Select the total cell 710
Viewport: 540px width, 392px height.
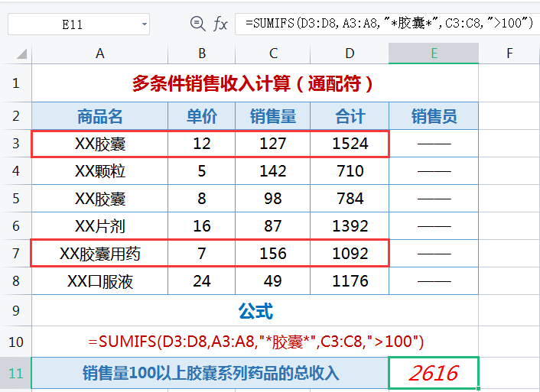[350, 171]
